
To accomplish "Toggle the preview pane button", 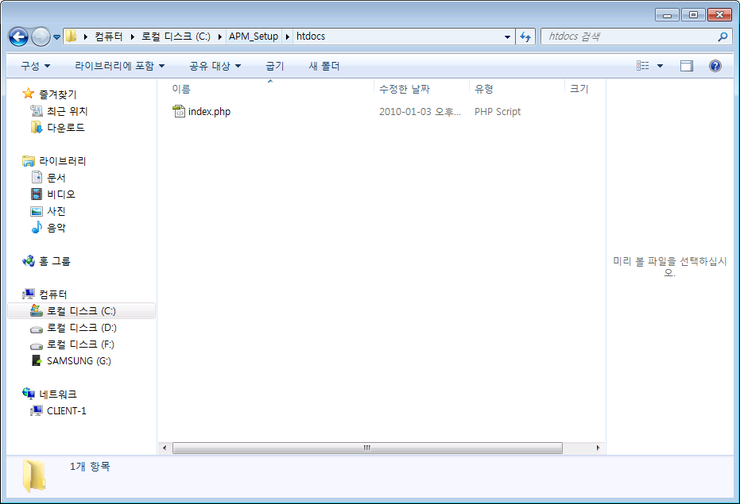I will coord(687,66).
